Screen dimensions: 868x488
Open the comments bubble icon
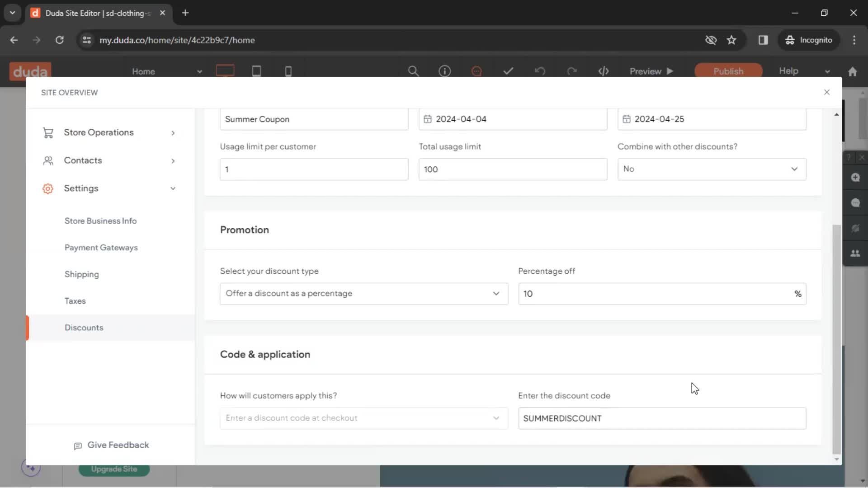[476, 71]
